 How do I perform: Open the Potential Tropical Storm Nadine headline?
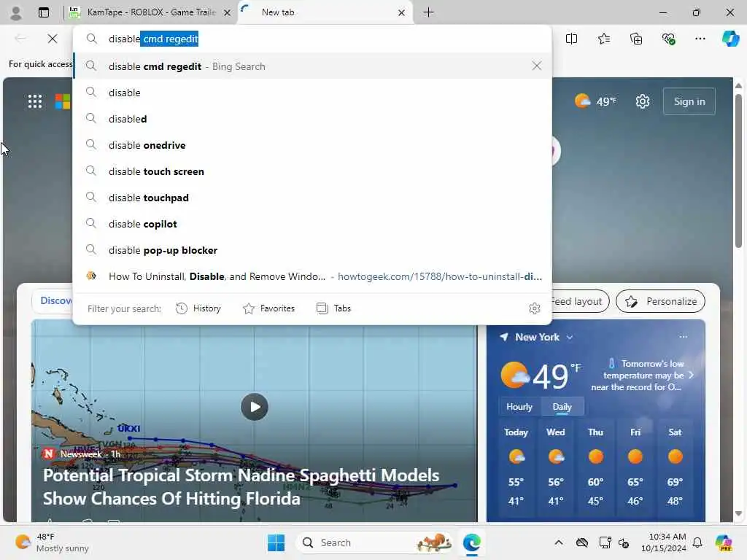241,486
